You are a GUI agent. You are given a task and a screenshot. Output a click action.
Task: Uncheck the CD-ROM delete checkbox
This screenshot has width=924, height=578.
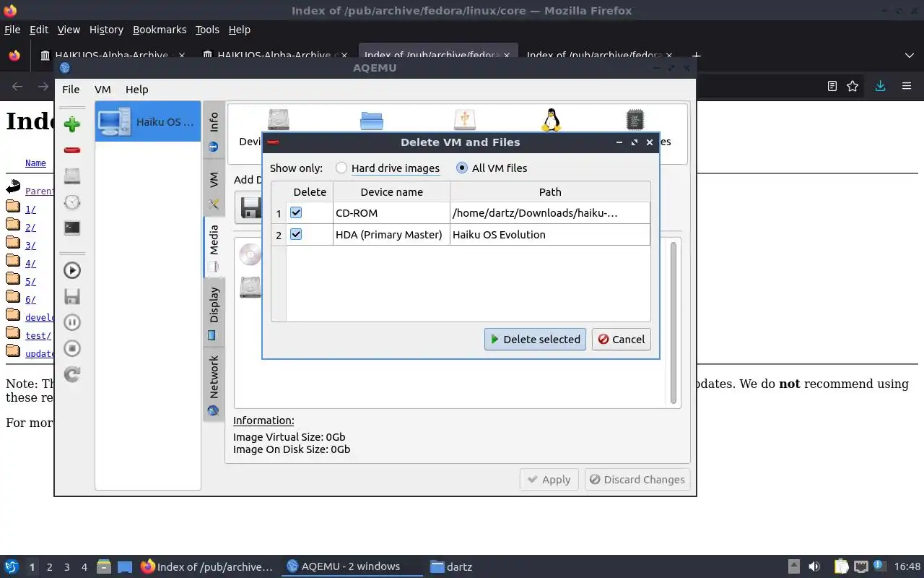coord(296,212)
